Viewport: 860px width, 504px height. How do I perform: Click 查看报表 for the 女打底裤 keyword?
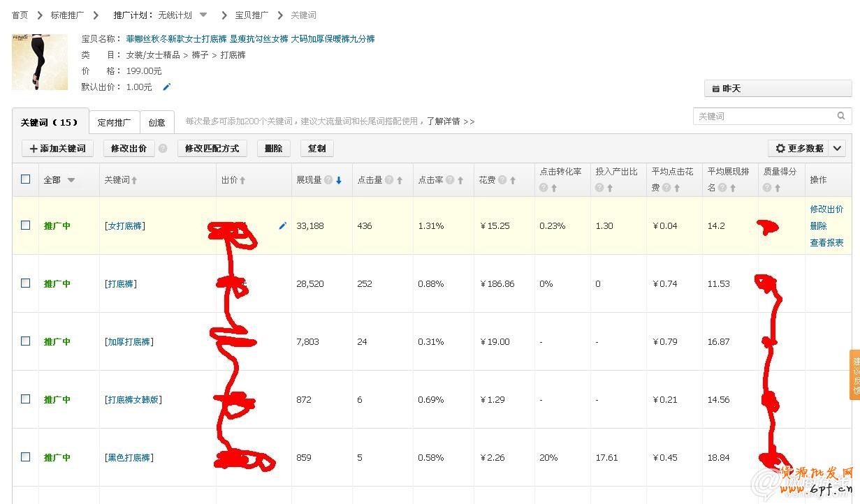[x=826, y=243]
